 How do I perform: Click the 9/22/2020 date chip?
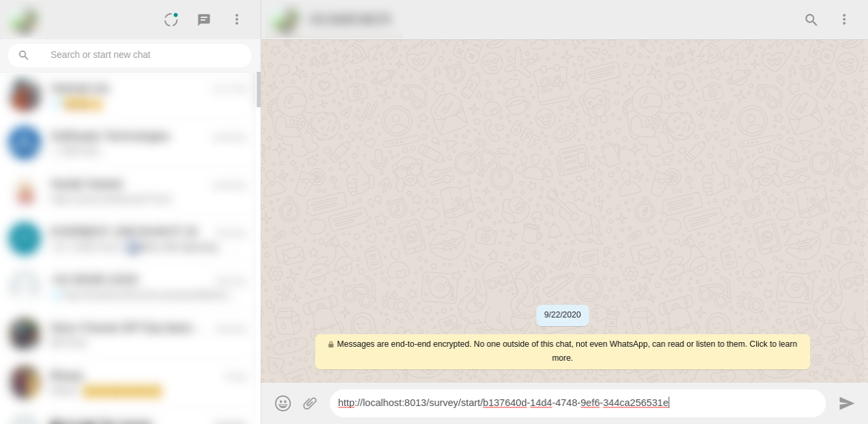(x=562, y=316)
